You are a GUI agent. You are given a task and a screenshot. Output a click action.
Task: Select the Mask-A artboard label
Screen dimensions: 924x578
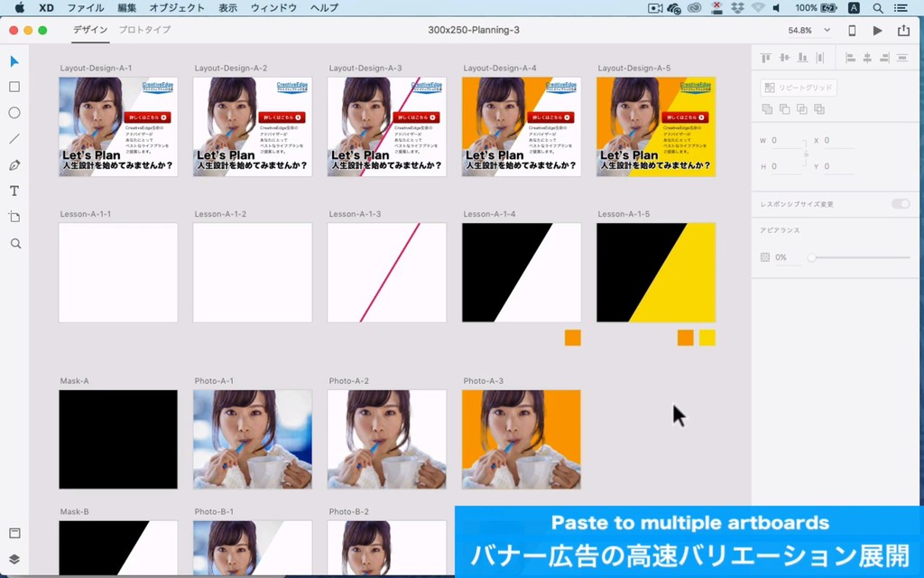[74, 380]
